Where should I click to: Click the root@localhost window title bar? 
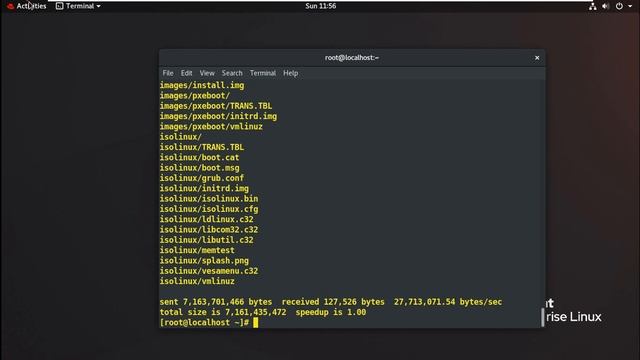352,58
